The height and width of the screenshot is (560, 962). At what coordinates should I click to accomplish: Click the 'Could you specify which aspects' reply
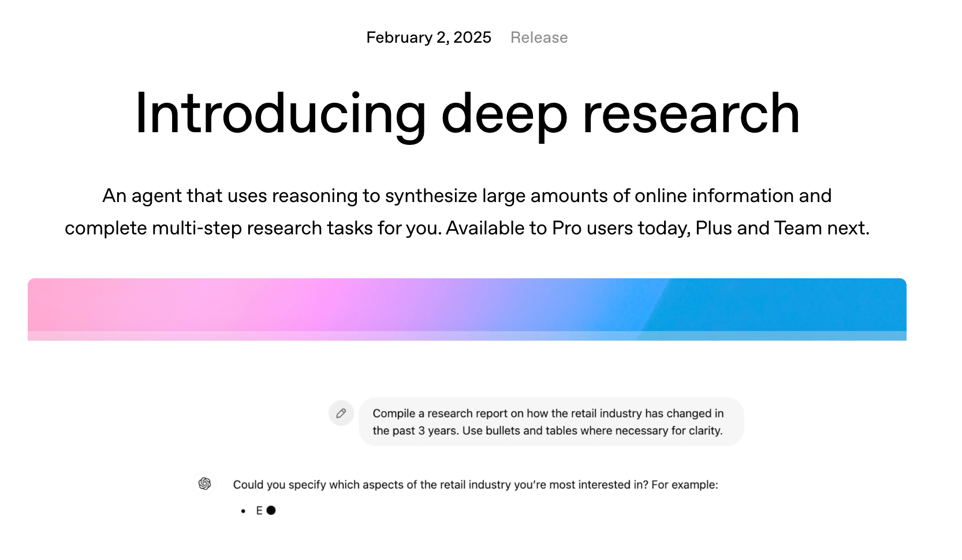pos(475,485)
